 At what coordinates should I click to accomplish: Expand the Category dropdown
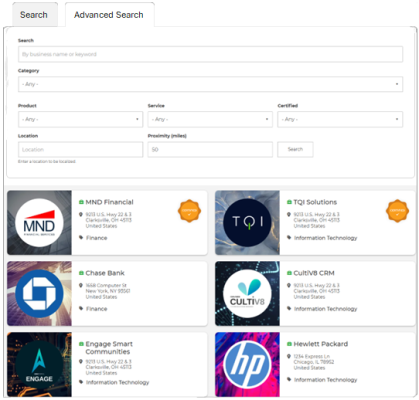(210, 84)
